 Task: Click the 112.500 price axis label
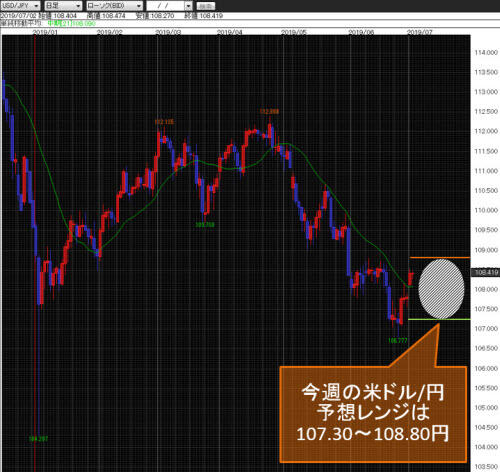coord(486,111)
